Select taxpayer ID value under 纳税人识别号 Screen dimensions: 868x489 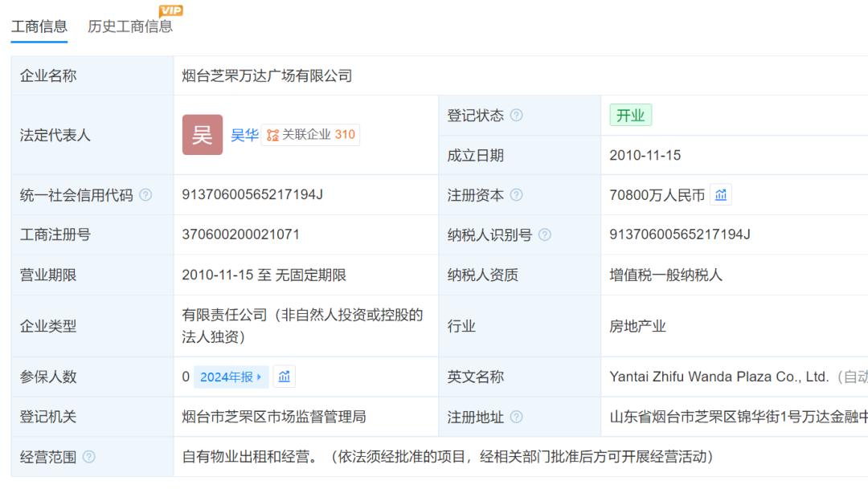680,234
